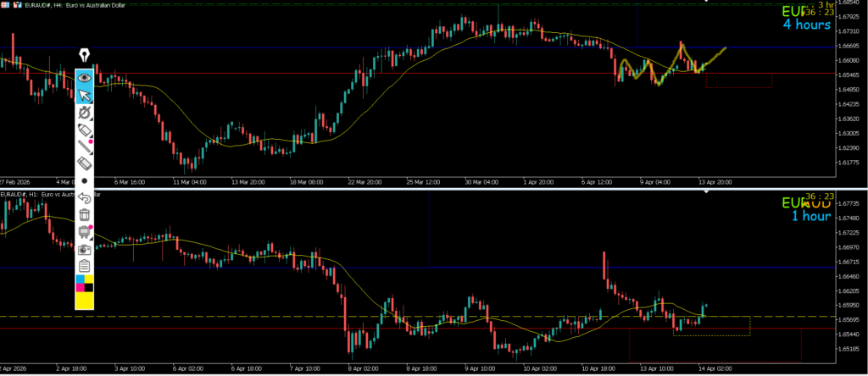Screen dimensions: 868x376
Task: Open the clipboard notes icon
Action: [x=85, y=266]
